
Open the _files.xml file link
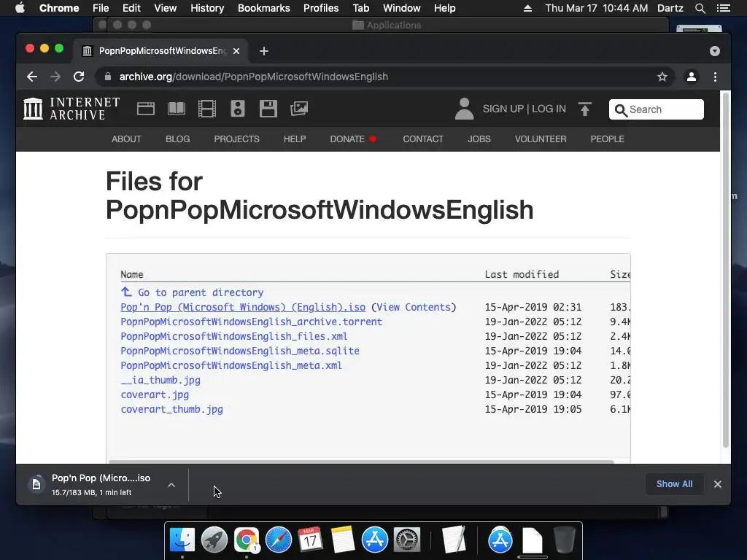(x=234, y=336)
